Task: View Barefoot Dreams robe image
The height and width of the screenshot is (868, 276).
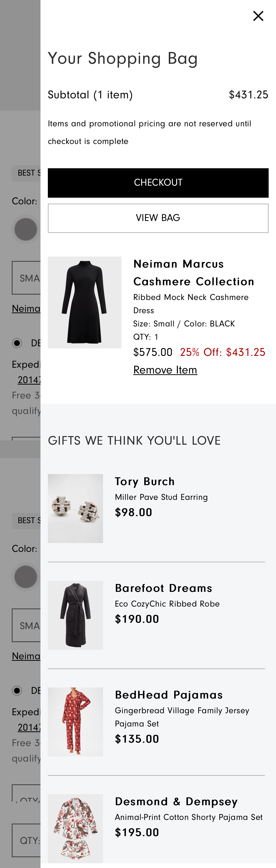Action: (x=76, y=615)
